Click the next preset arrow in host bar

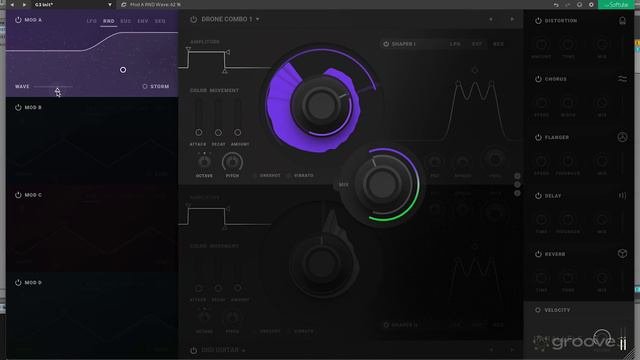[24, 4]
